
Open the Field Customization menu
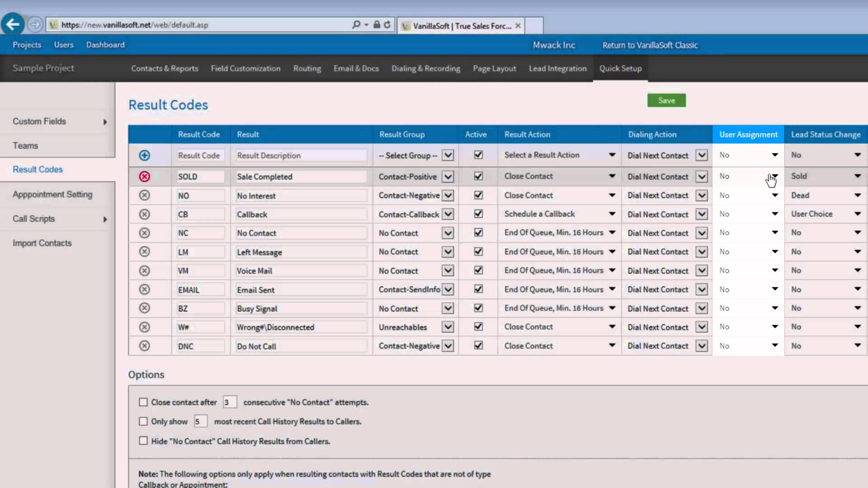(245, 68)
